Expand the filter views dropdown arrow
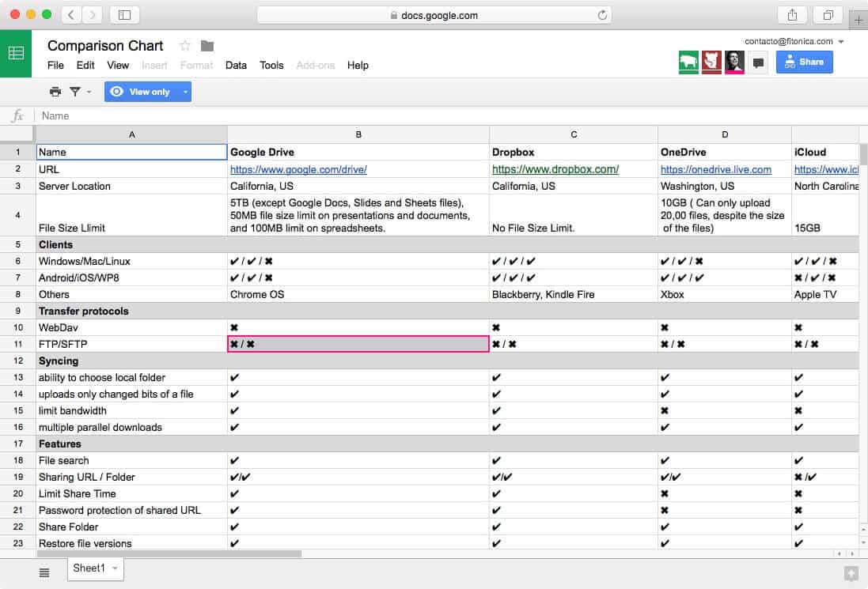 [89, 92]
